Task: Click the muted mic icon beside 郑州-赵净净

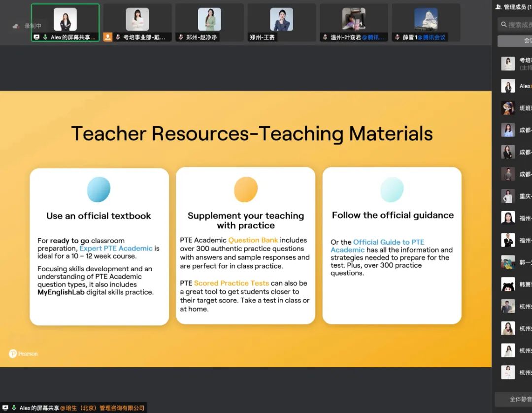Action: pyautogui.click(x=181, y=37)
